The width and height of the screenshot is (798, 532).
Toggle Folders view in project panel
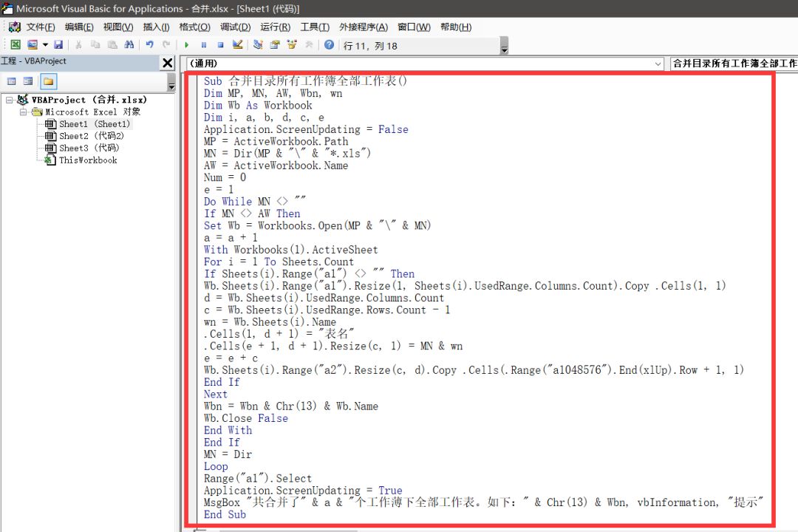48,81
